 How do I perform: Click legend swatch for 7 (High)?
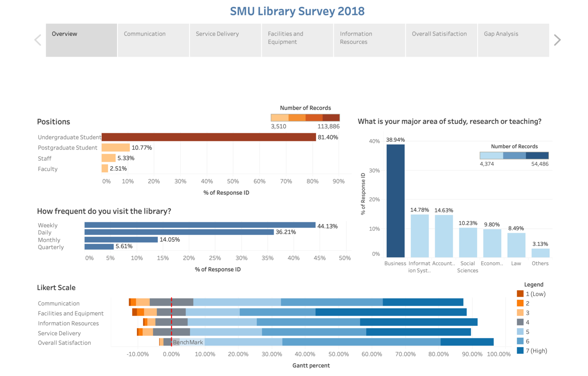(x=520, y=351)
